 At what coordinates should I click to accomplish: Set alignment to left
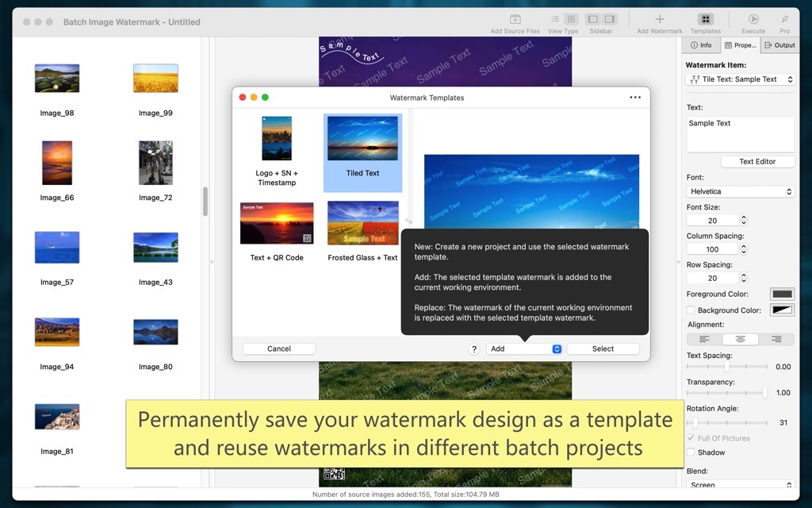704,340
